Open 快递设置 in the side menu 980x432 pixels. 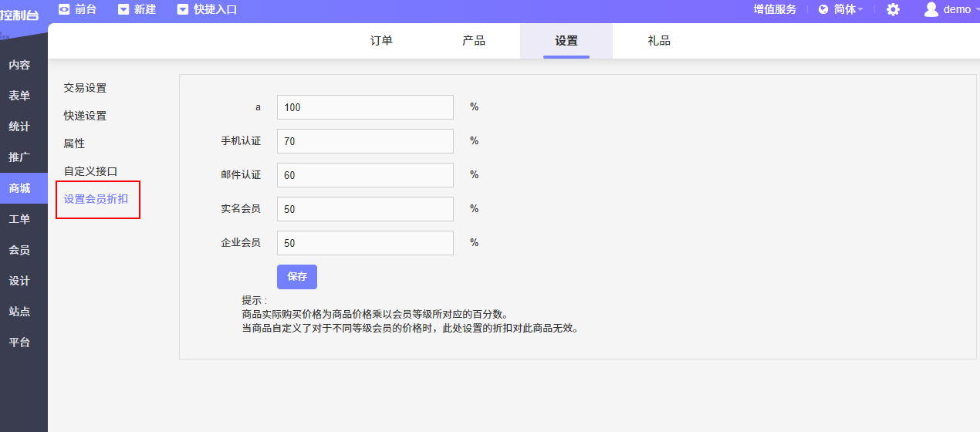tap(85, 116)
